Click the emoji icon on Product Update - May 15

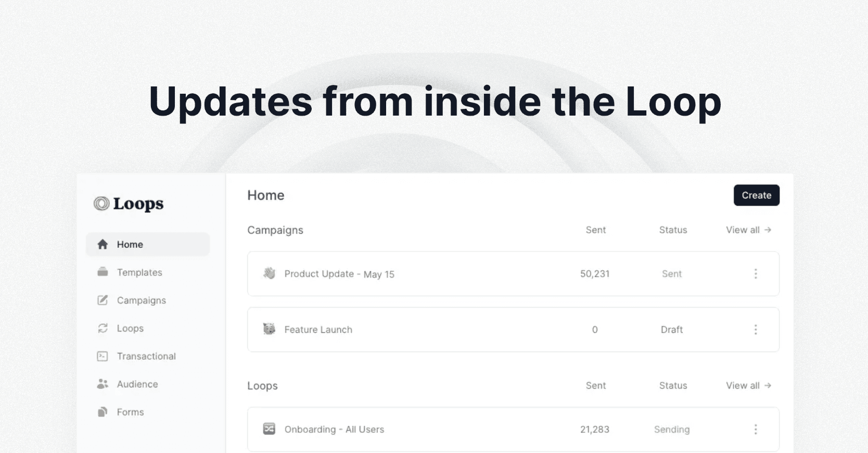[269, 273]
